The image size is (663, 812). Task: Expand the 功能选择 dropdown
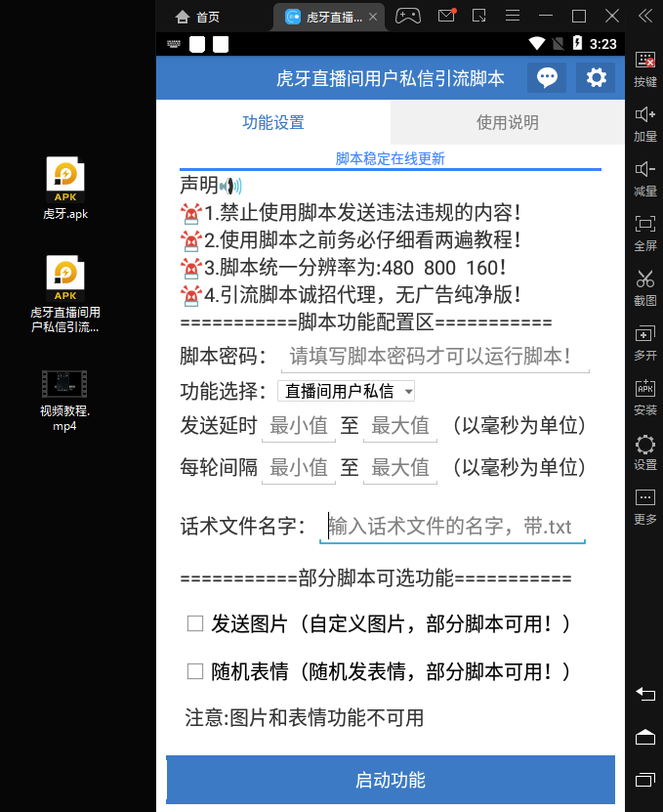pyautogui.click(x=347, y=392)
